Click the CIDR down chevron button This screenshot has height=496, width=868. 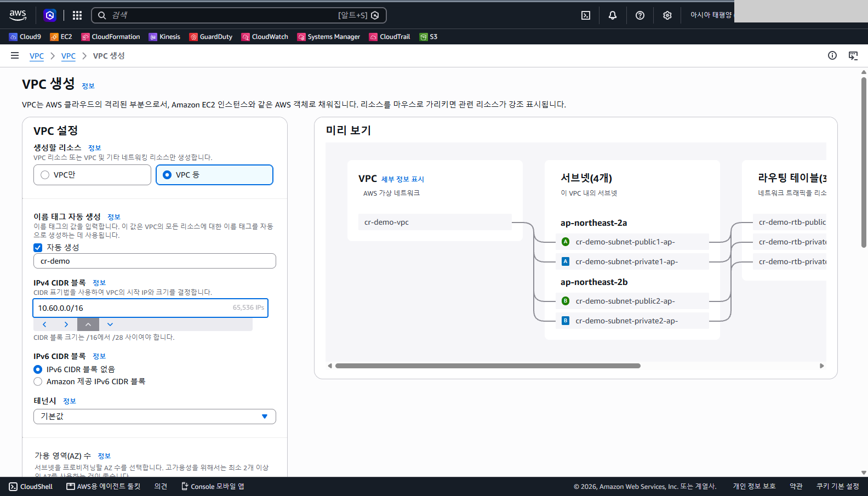tap(110, 324)
